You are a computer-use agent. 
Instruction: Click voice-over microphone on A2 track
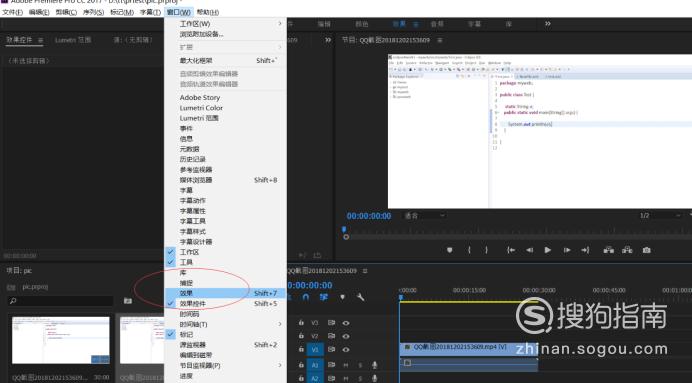tap(375, 379)
